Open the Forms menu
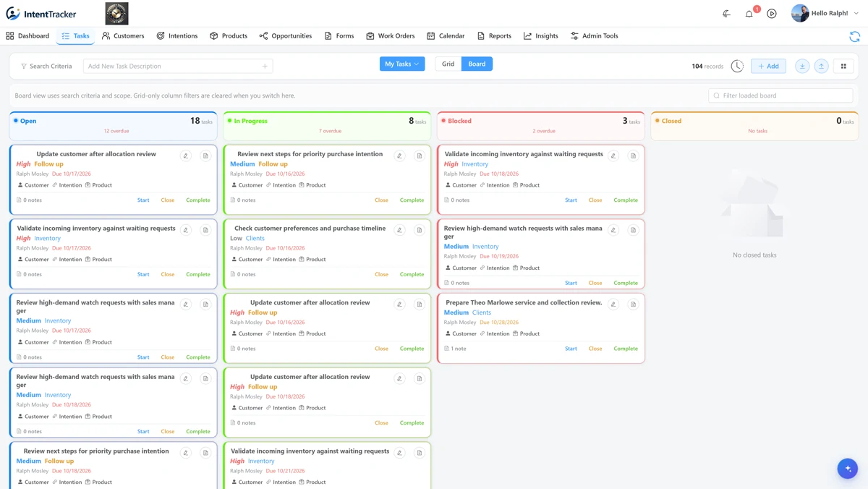 [x=339, y=35]
